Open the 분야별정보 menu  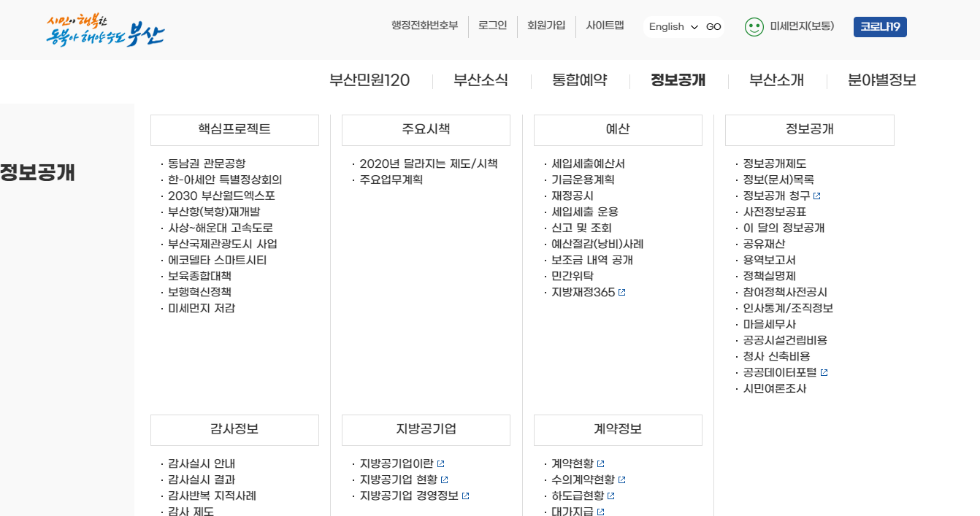pyautogui.click(x=882, y=80)
